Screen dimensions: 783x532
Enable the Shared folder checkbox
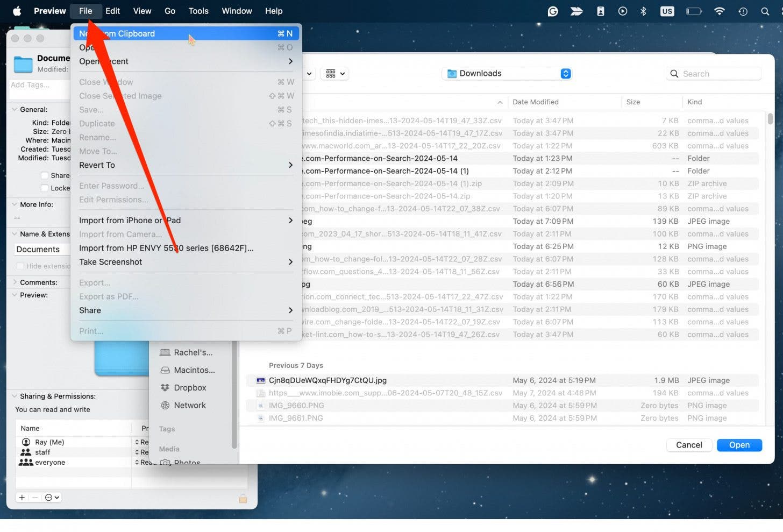45,175
